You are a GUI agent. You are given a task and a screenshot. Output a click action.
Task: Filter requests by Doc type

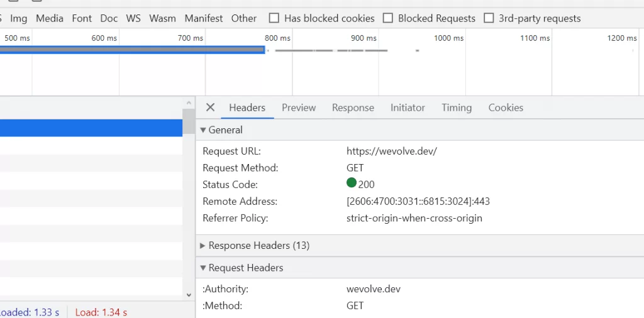pos(109,18)
